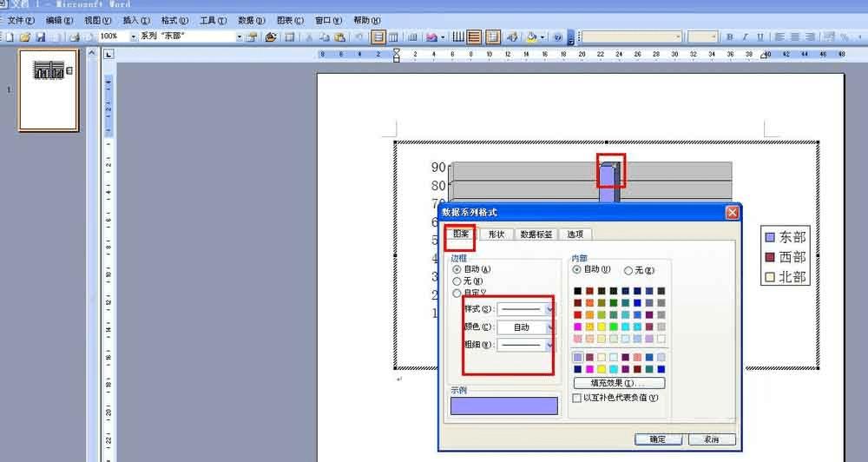Select the page 1 thumbnail
Image resolution: width=868 pixels, height=462 pixels.
pos(49,90)
